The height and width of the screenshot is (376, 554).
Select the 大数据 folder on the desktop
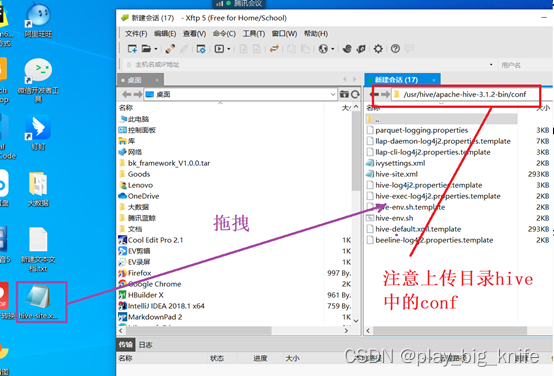click(x=38, y=189)
